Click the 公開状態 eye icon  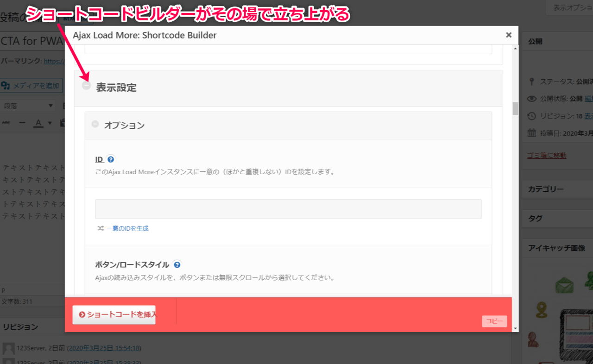(x=532, y=99)
